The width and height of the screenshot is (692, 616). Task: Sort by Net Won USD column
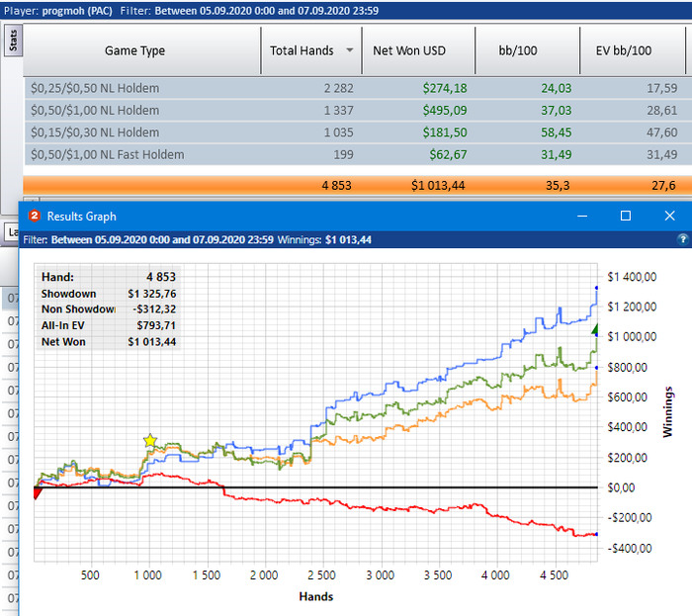tap(418, 50)
